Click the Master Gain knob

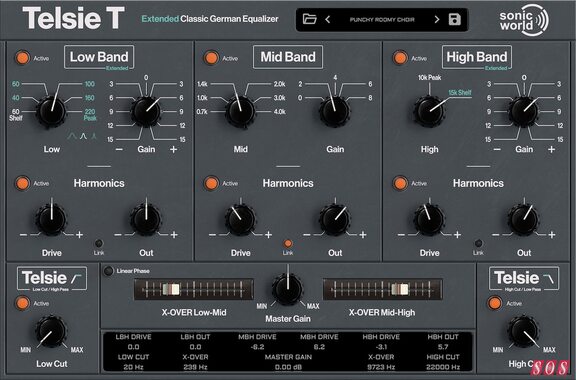(288, 289)
